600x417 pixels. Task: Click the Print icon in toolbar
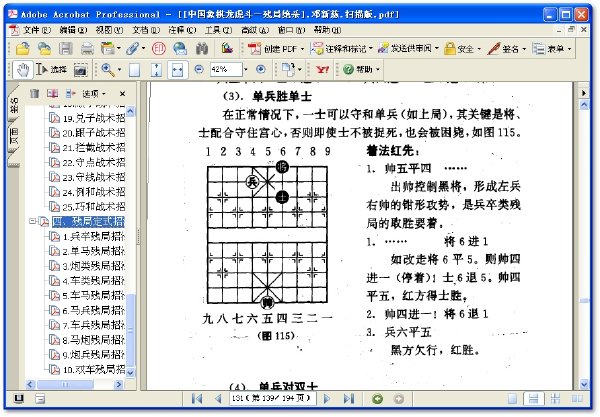coord(87,49)
